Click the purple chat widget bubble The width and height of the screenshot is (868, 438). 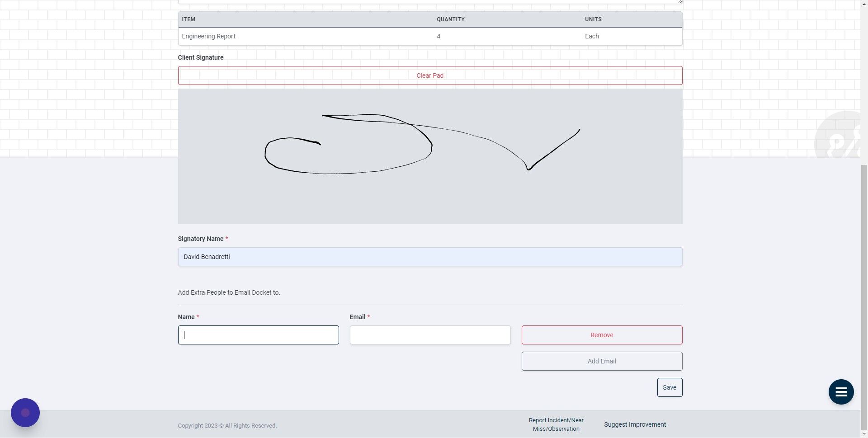click(25, 412)
